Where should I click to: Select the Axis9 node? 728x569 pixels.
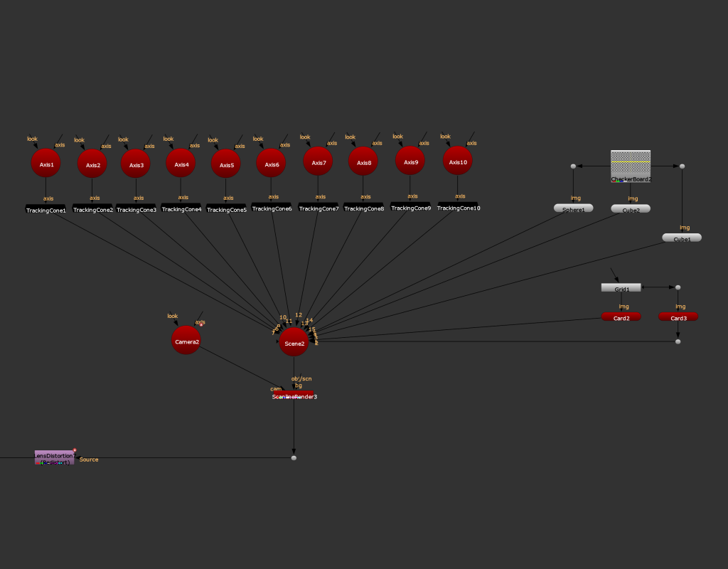(x=410, y=161)
